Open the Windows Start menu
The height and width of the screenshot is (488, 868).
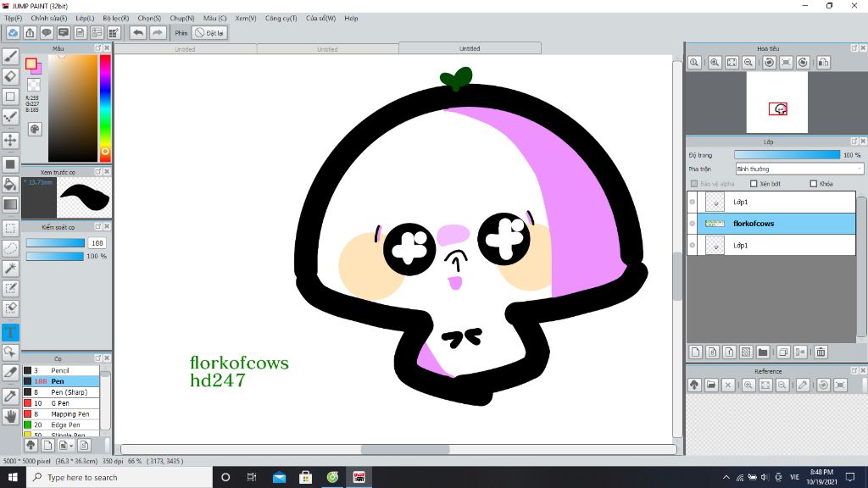[x=13, y=477]
